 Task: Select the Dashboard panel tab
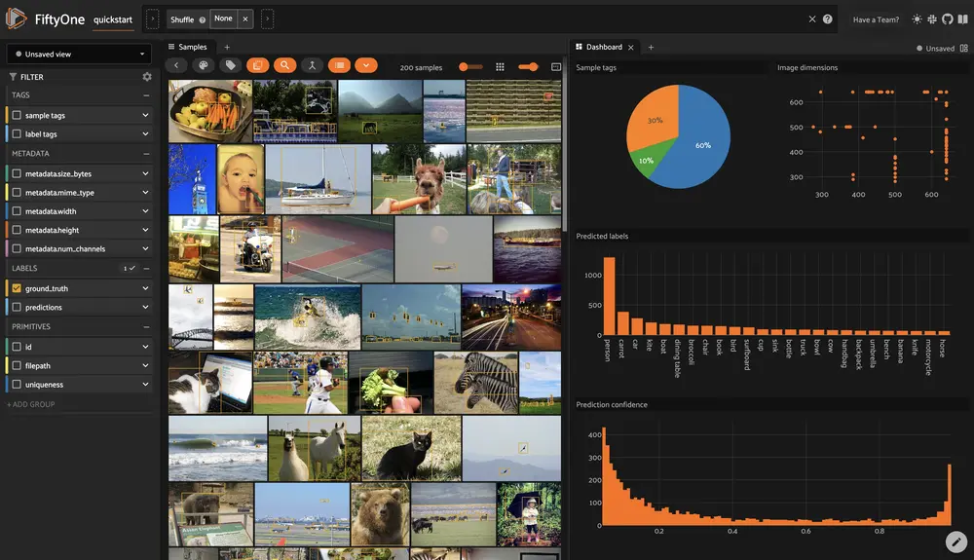603,47
